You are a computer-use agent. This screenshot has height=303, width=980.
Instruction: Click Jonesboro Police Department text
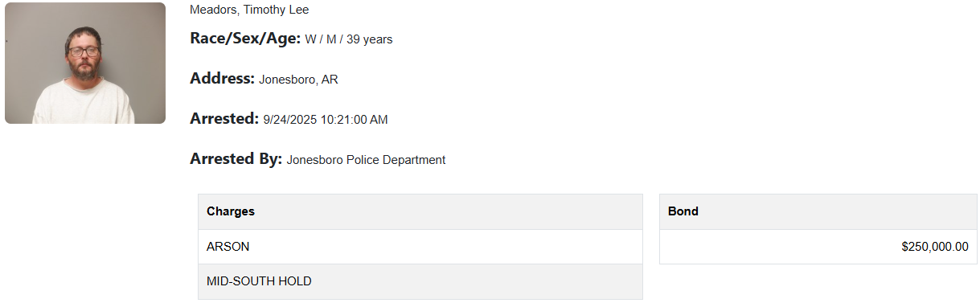point(366,160)
